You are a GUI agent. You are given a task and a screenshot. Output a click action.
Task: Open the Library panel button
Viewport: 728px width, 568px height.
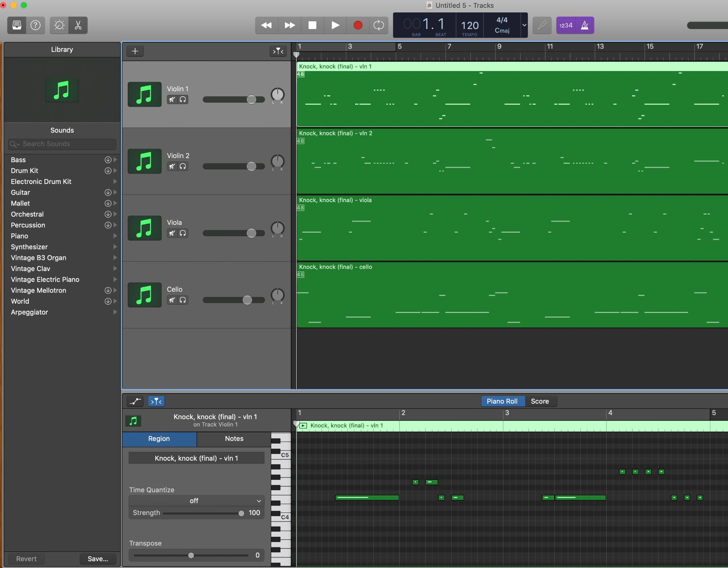pos(17,25)
